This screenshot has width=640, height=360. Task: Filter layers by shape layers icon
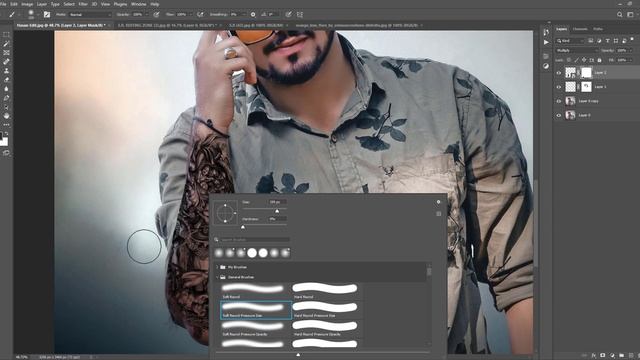click(x=616, y=41)
